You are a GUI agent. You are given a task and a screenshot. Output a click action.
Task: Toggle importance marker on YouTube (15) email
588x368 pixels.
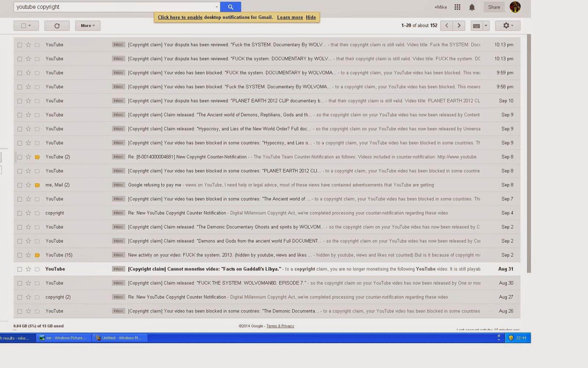[37, 255]
